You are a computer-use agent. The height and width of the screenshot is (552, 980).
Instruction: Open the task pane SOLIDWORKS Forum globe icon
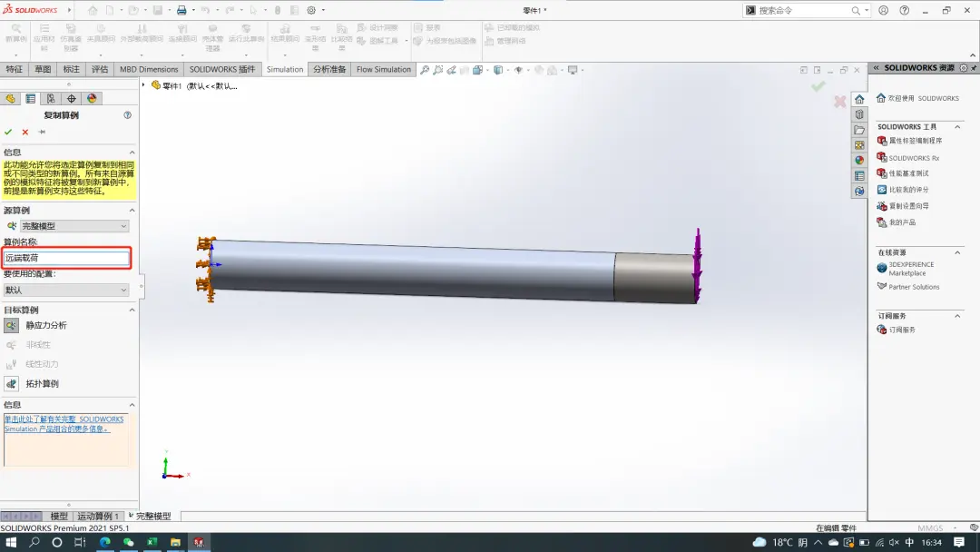click(859, 191)
